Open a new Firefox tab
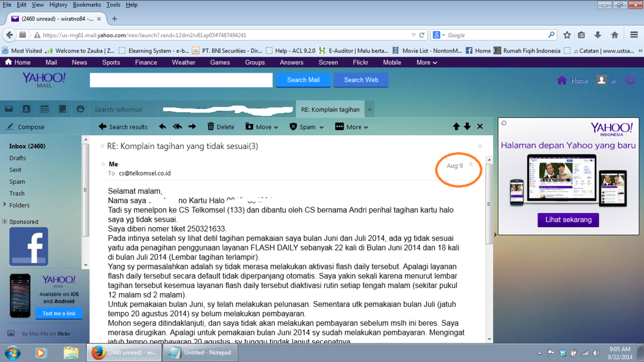This screenshot has height=362, width=644. 115,19
